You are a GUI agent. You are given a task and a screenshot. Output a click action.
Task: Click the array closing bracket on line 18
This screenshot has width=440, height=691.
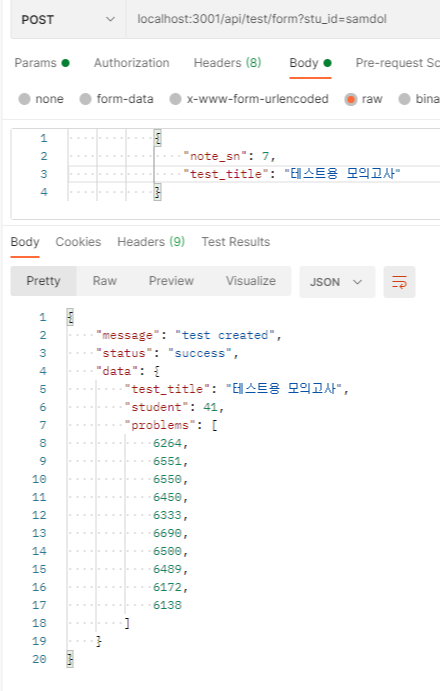point(127,623)
